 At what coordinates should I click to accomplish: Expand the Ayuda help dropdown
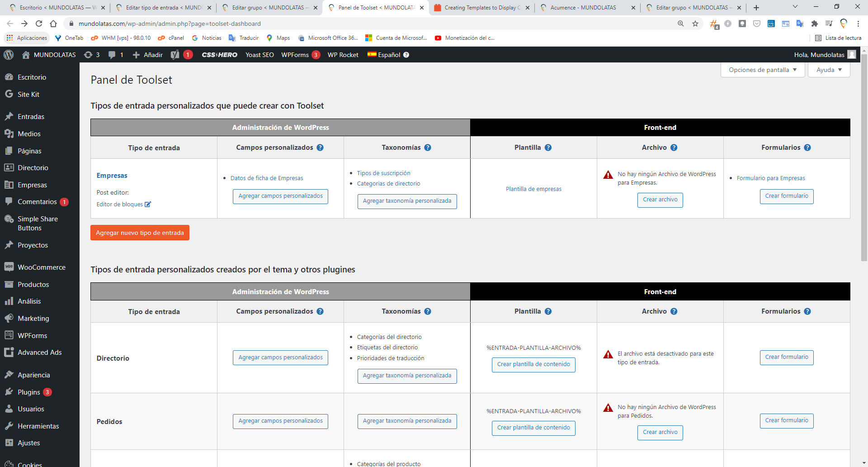(x=829, y=70)
